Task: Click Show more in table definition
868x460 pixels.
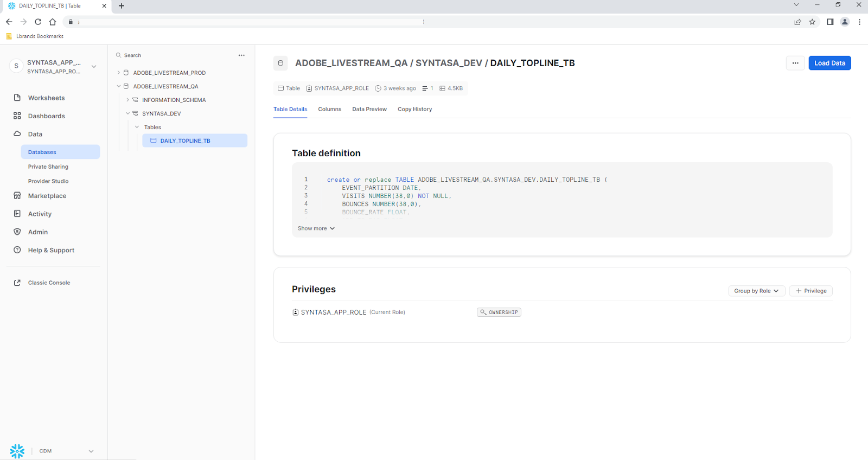Action: tap(316, 228)
